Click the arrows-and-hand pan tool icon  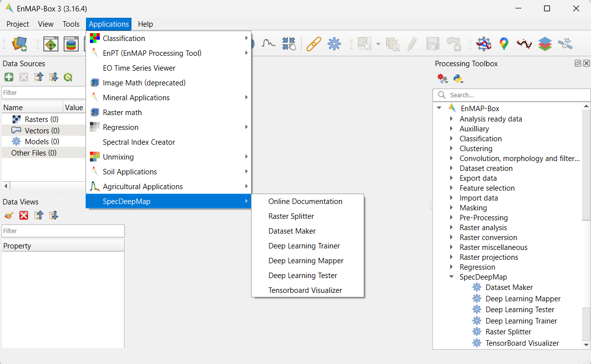(x=289, y=44)
